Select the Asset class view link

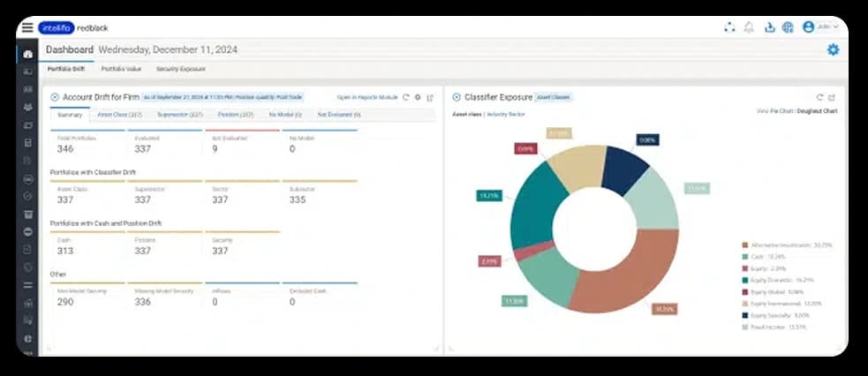click(x=466, y=114)
